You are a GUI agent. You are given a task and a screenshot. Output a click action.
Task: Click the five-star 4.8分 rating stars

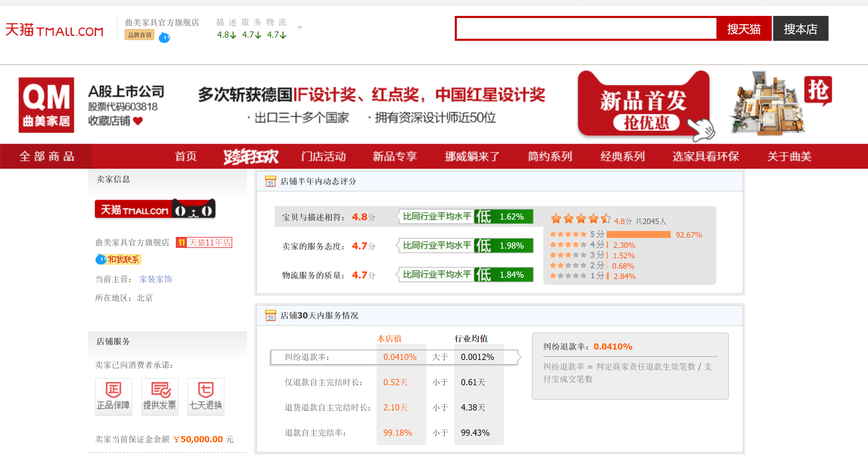coord(580,219)
